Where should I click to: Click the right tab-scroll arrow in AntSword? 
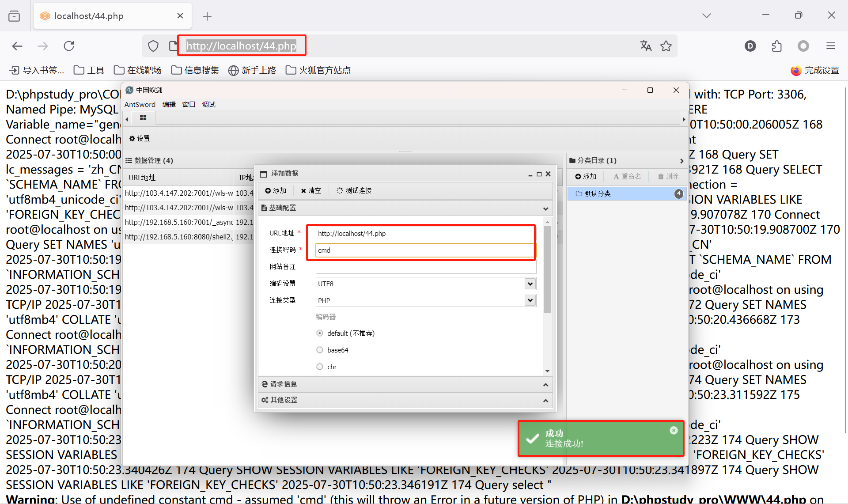(684, 119)
